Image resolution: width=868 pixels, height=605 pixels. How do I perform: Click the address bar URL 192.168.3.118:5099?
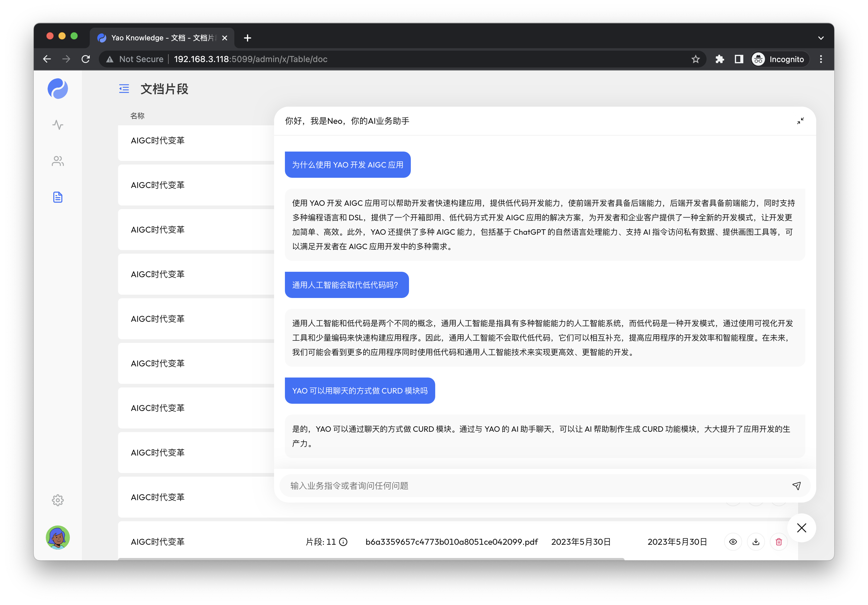[x=250, y=59]
